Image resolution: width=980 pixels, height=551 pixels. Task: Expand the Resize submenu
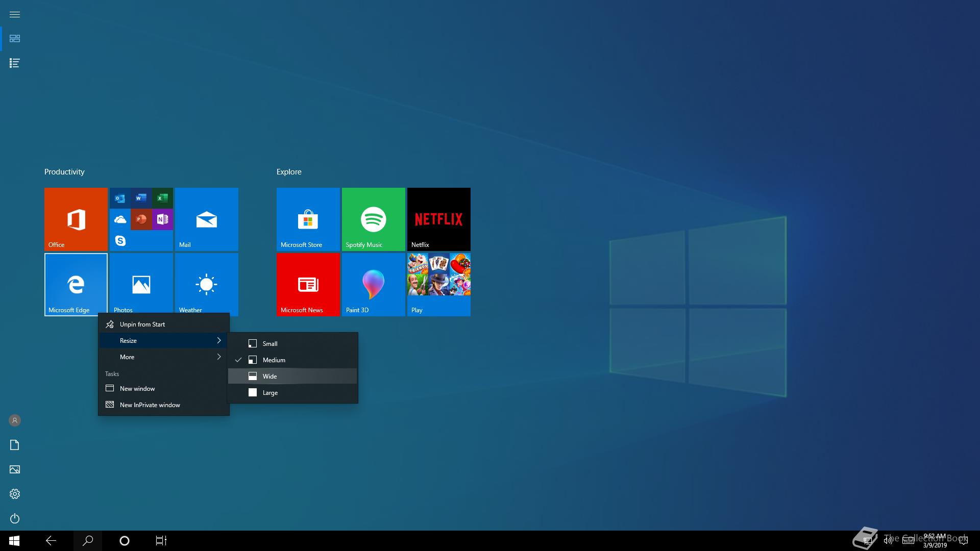coord(164,341)
